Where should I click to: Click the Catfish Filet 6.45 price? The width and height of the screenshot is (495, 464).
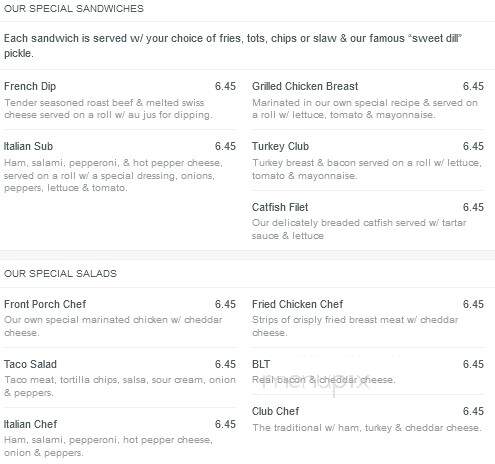coord(473,207)
